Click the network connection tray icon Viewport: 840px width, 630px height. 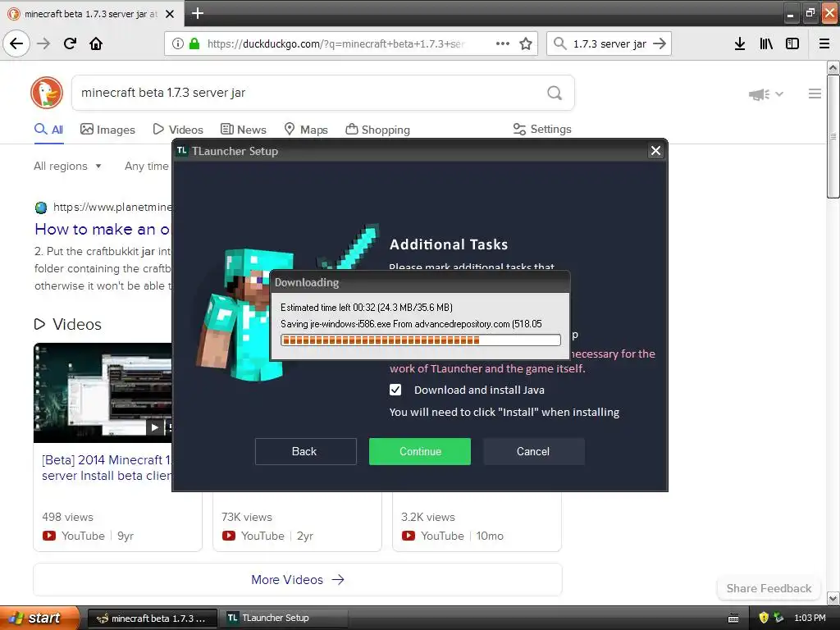tap(778, 618)
